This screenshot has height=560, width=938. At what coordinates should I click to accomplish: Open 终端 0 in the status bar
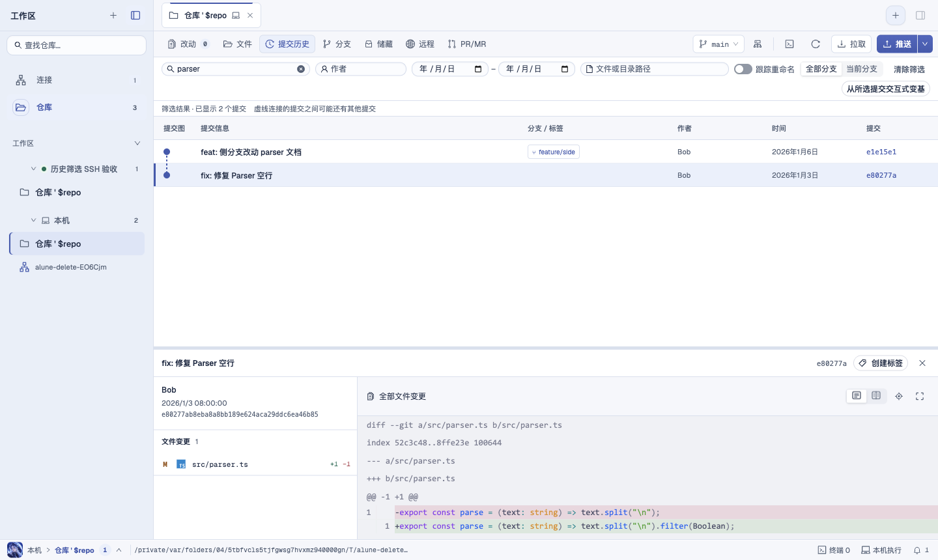point(834,550)
